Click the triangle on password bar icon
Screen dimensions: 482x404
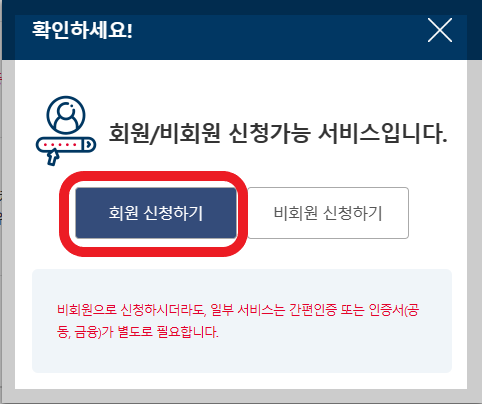click(89, 145)
